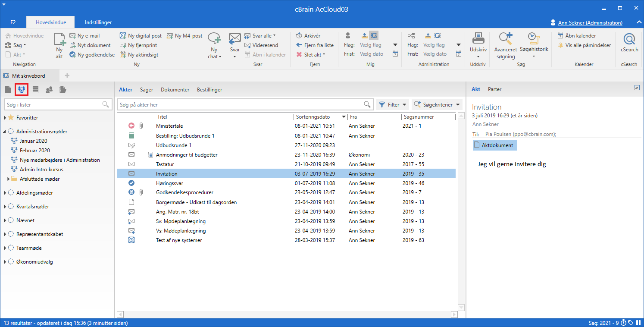Select the Test af nye systemer row
Viewport: 644px width, 327px height.
click(x=286, y=240)
